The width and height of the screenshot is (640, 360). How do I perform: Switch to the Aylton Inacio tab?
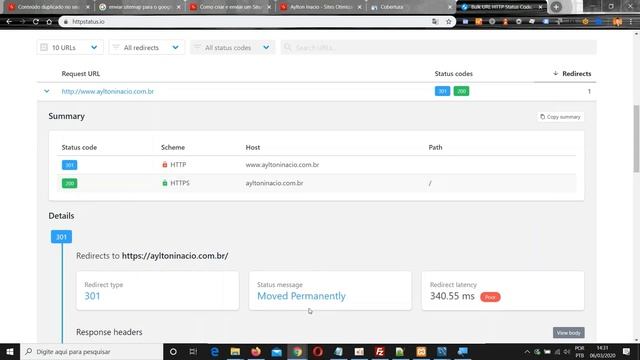coord(321,7)
